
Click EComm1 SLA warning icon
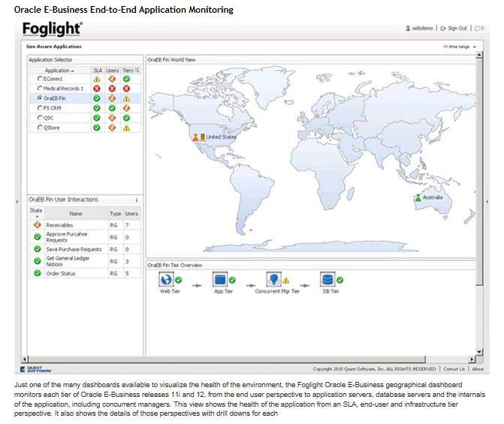tap(97, 79)
